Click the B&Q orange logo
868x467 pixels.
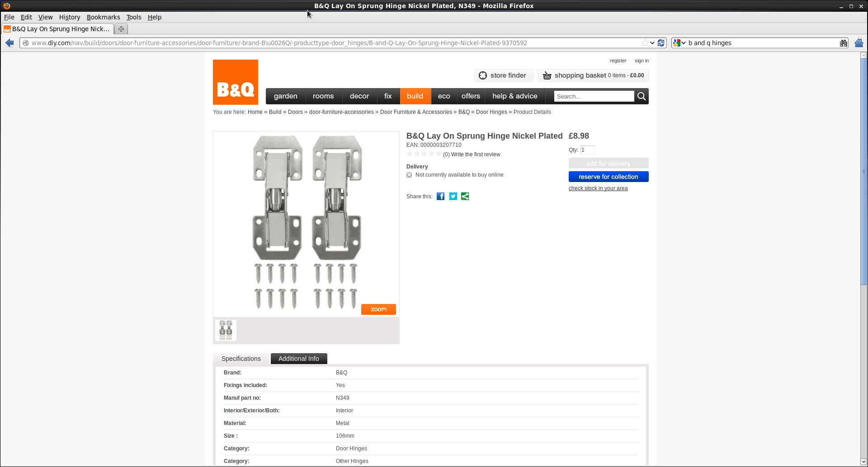(x=236, y=82)
